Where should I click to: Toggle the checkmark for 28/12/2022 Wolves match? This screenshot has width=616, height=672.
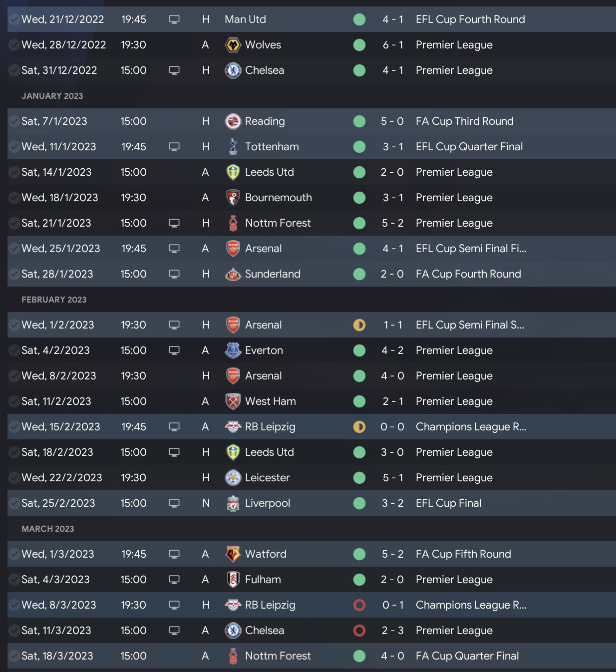click(14, 45)
